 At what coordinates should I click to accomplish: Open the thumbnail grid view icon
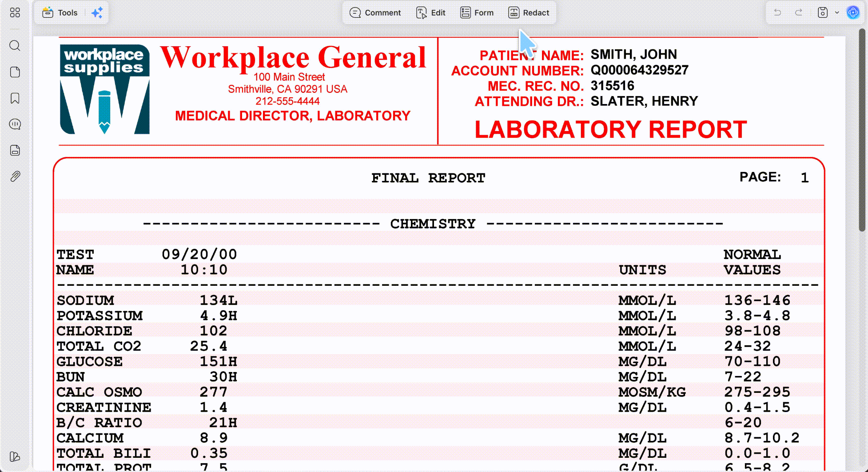click(15, 12)
